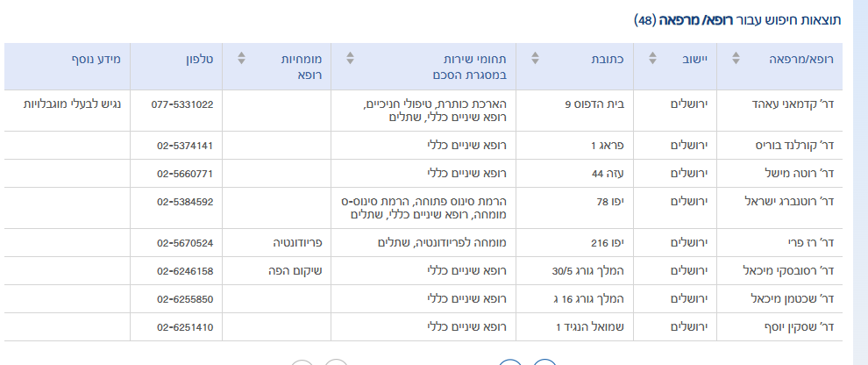Screen dimensions: 868x365
Task: Click the נגיש לבעלי מוגבלויות note
Action: pyautogui.click(x=75, y=104)
